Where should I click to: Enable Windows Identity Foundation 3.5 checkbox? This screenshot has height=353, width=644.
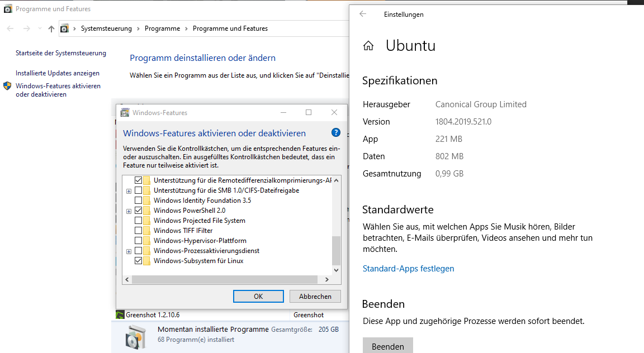tap(139, 201)
